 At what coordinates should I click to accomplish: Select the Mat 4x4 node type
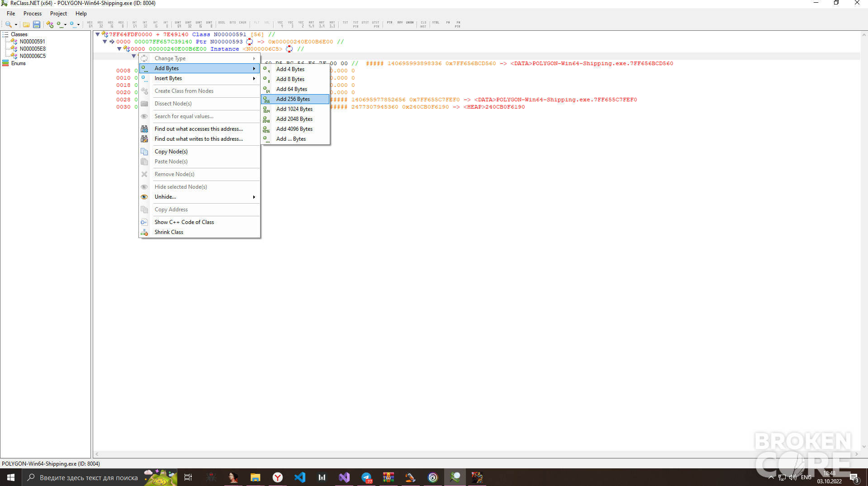tap(311, 24)
